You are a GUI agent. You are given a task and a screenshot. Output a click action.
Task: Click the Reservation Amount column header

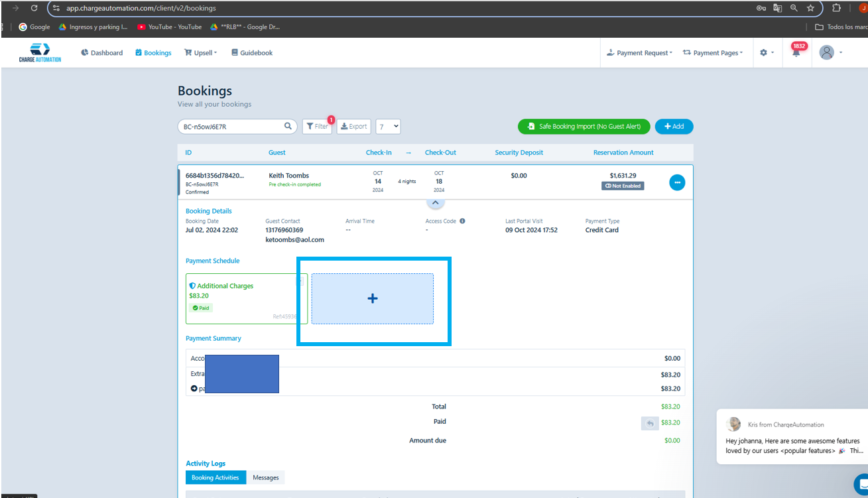pos(623,153)
